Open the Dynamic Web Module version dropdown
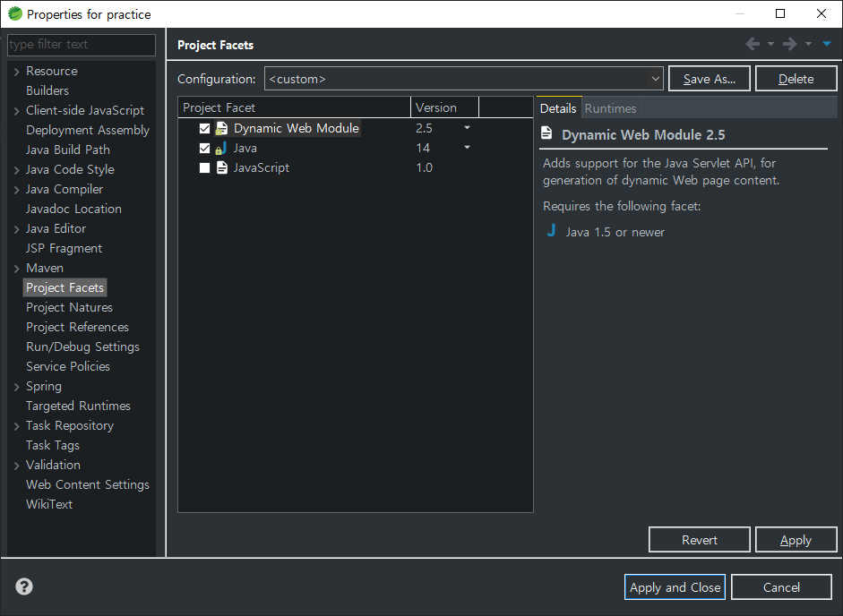Image resolution: width=843 pixels, height=616 pixels. pos(467,128)
